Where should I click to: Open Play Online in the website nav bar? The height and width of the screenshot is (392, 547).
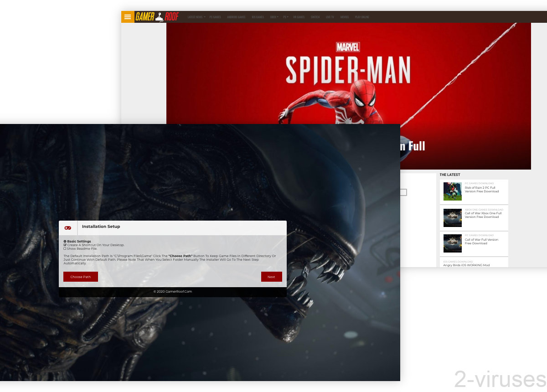[x=362, y=17]
